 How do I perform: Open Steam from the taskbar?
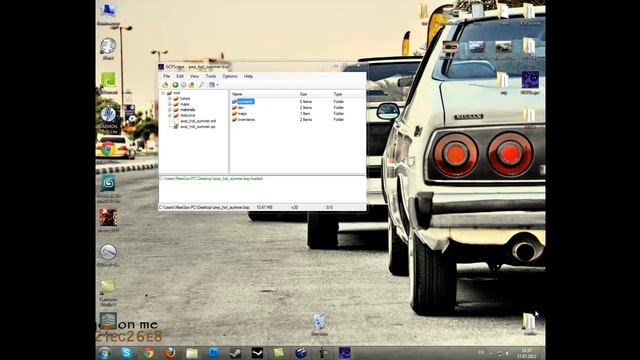coord(236,353)
